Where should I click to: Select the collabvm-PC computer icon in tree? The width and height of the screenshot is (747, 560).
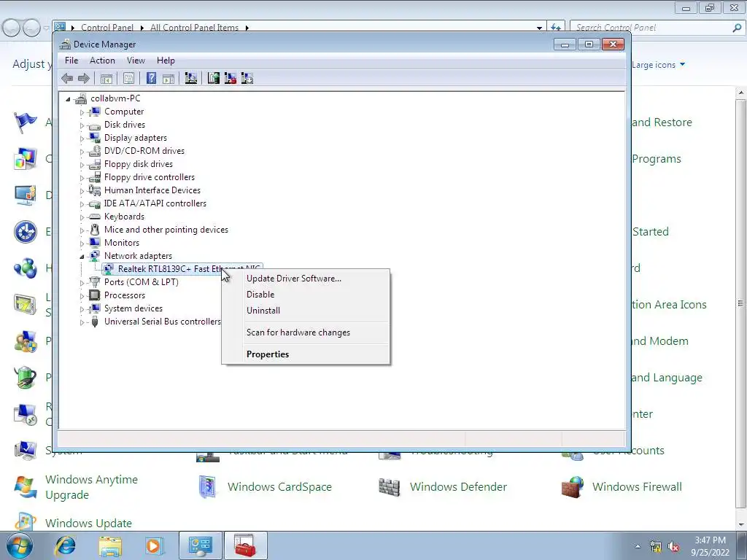(82, 98)
